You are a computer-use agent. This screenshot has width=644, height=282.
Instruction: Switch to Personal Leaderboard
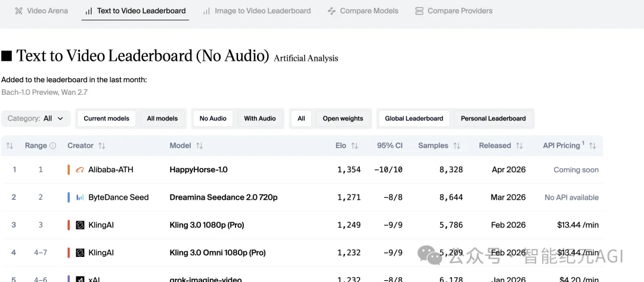point(493,119)
